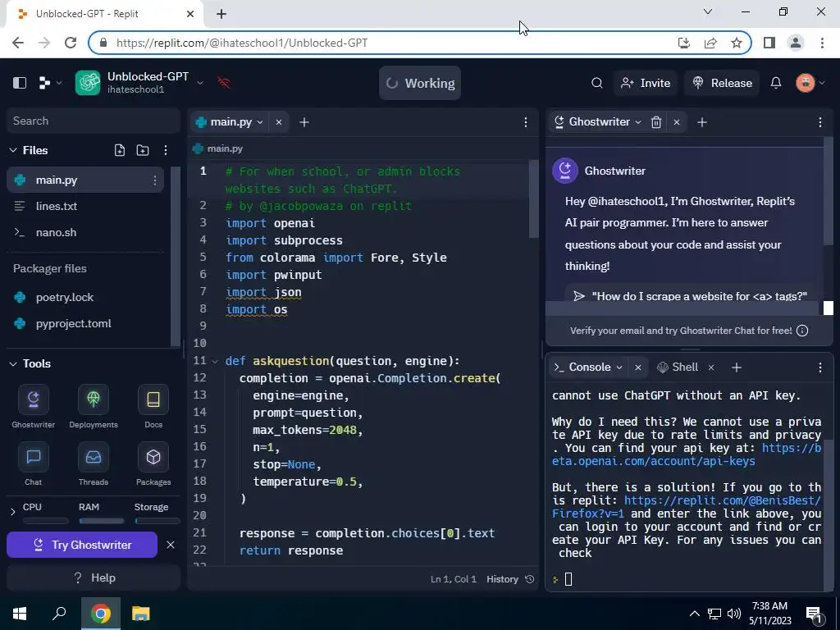Share this page from address bar

[x=710, y=43]
